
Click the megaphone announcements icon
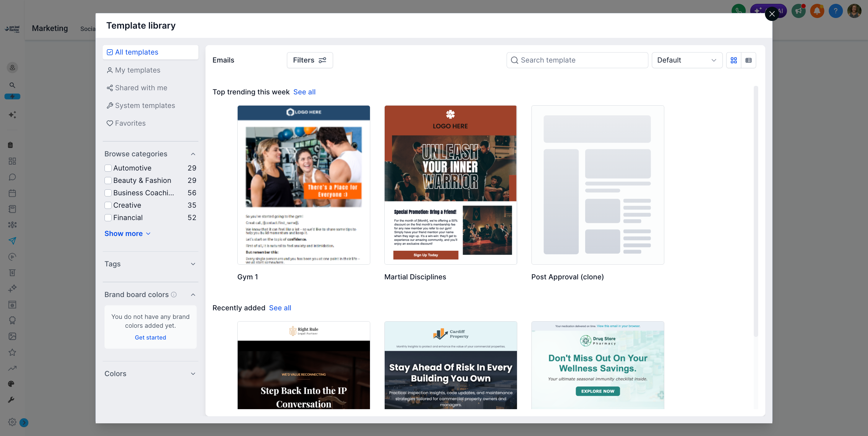coord(798,11)
